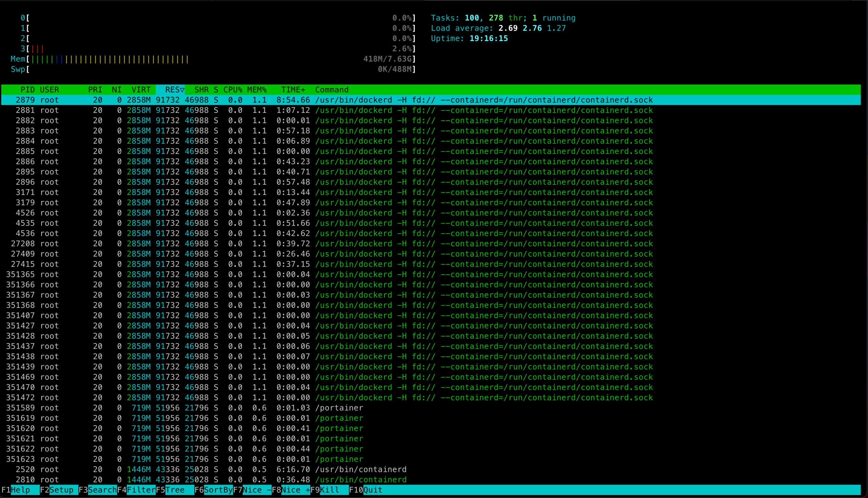Select process row with PID 27415
The width and height of the screenshot is (868, 498).
(x=431, y=264)
